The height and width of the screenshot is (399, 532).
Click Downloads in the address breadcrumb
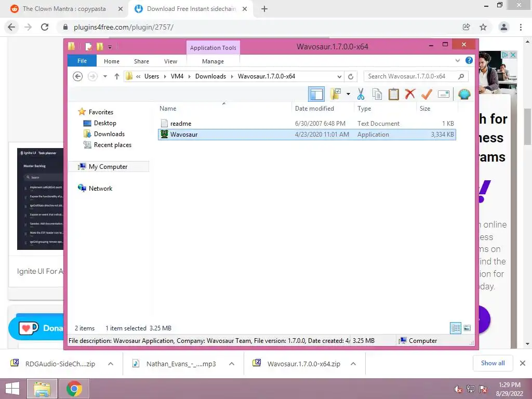pos(210,76)
